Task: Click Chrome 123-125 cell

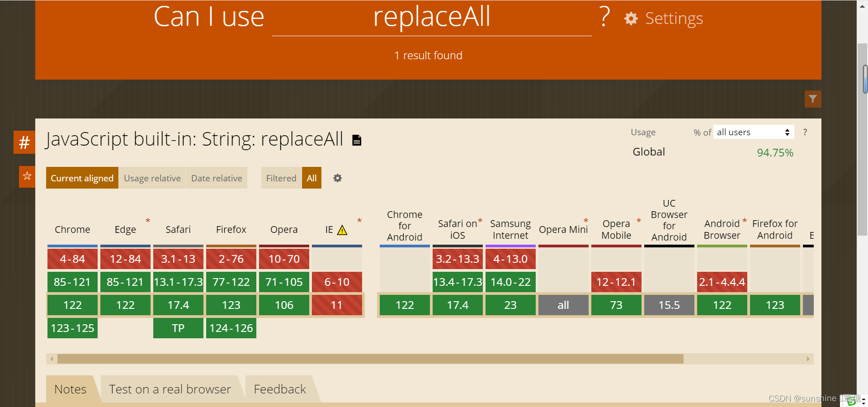Action: [72, 328]
